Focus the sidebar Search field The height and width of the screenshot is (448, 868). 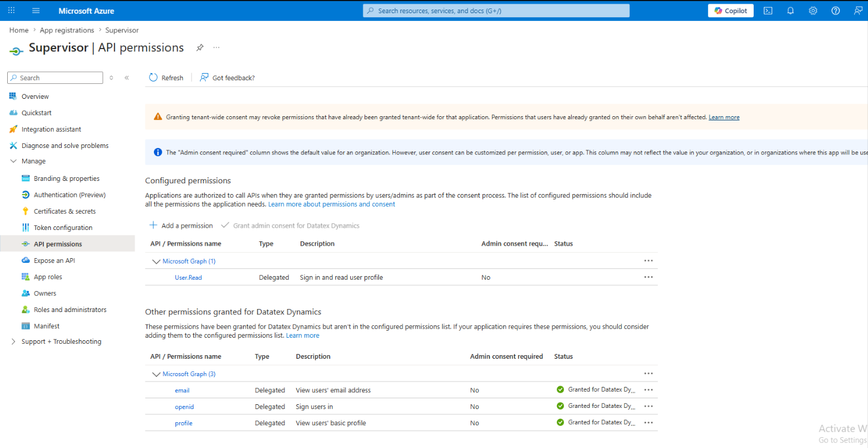[x=55, y=78]
